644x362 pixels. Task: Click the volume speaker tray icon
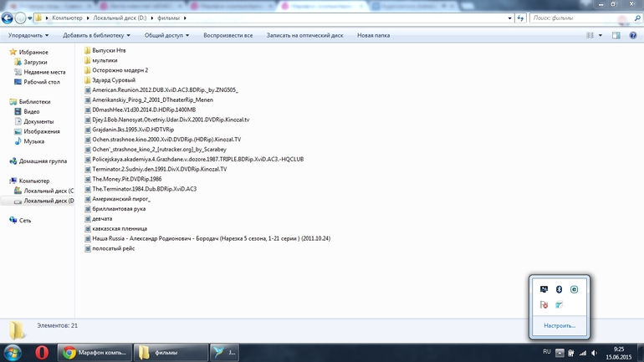pyautogui.click(x=594, y=353)
